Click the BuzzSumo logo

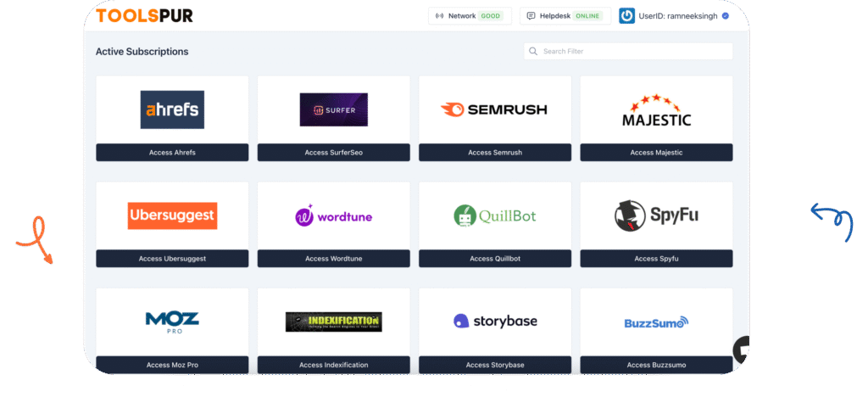[x=657, y=322]
